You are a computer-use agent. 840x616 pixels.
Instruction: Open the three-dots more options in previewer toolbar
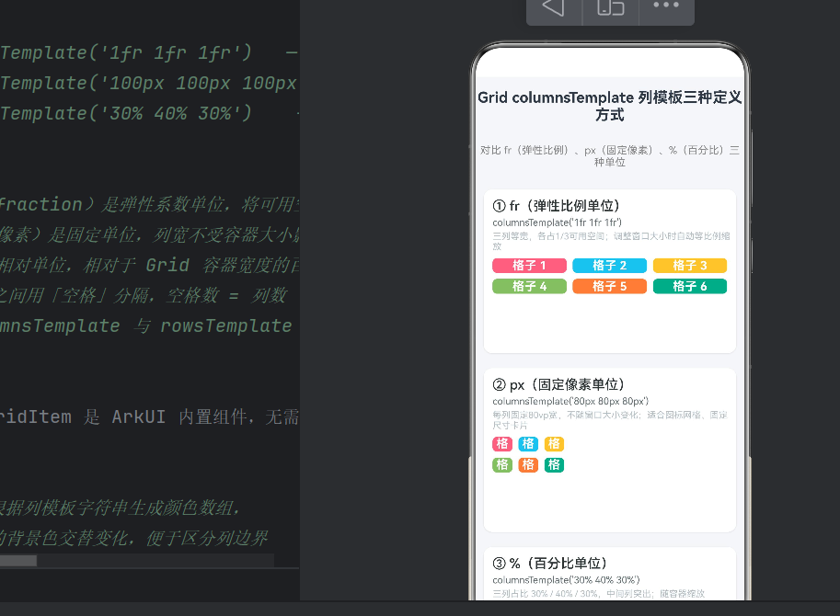pyautogui.click(x=666, y=6)
